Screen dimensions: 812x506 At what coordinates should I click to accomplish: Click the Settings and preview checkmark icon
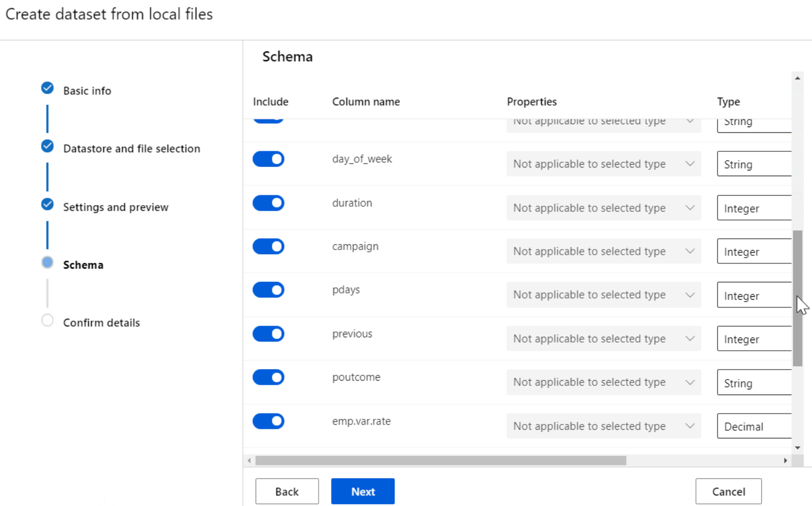click(x=47, y=204)
